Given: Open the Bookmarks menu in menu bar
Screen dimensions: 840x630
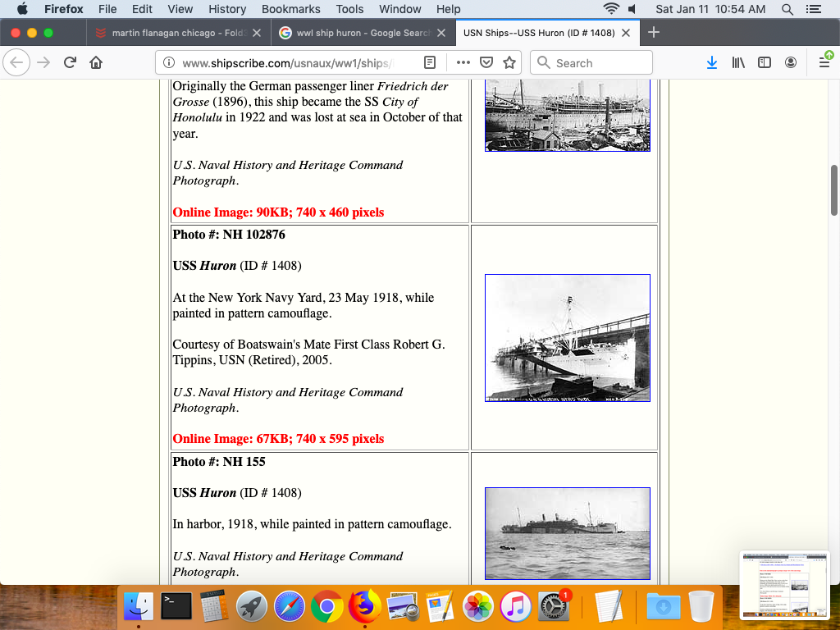Looking at the screenshot, I should (x=290, y=9).
